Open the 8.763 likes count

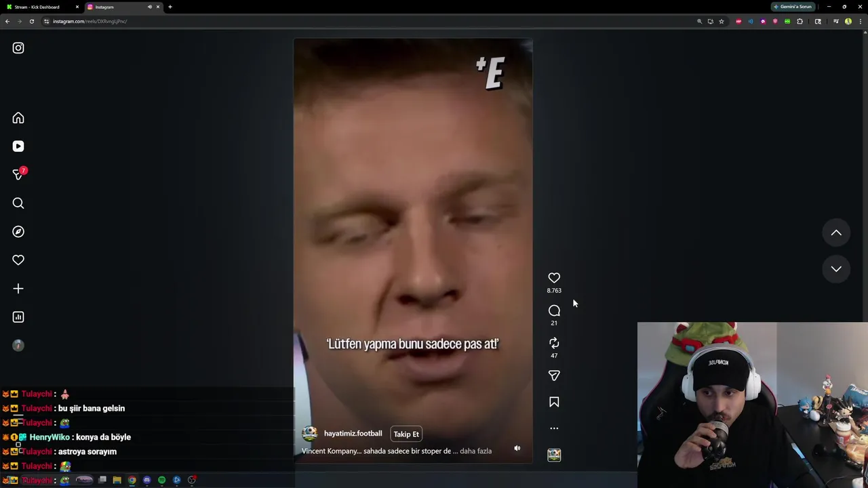pos(554,291)
